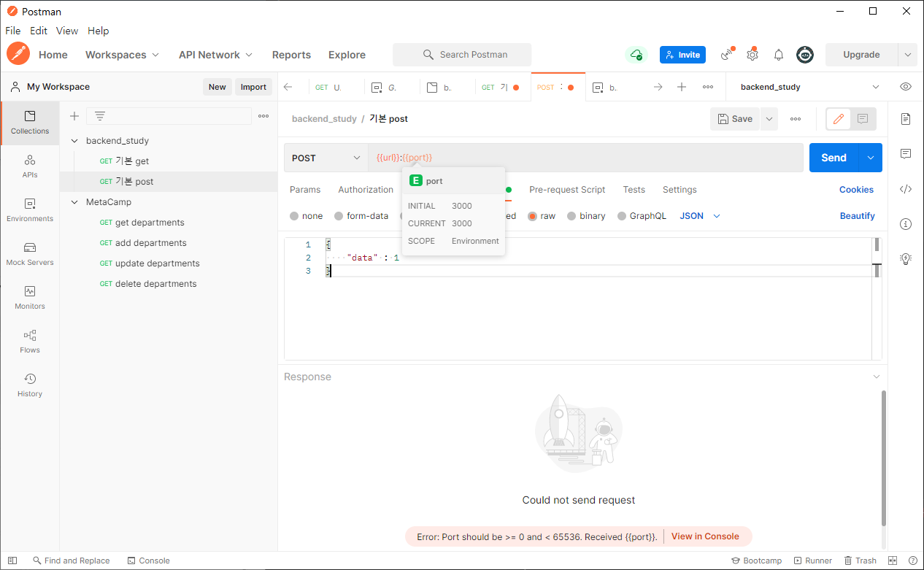Click View in Console link
924x570 pixels.
pos(705,536)
